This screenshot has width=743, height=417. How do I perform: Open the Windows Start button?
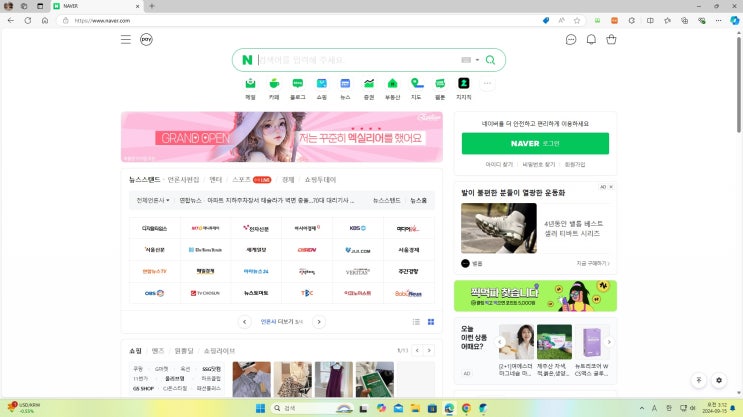click(260, 408)
